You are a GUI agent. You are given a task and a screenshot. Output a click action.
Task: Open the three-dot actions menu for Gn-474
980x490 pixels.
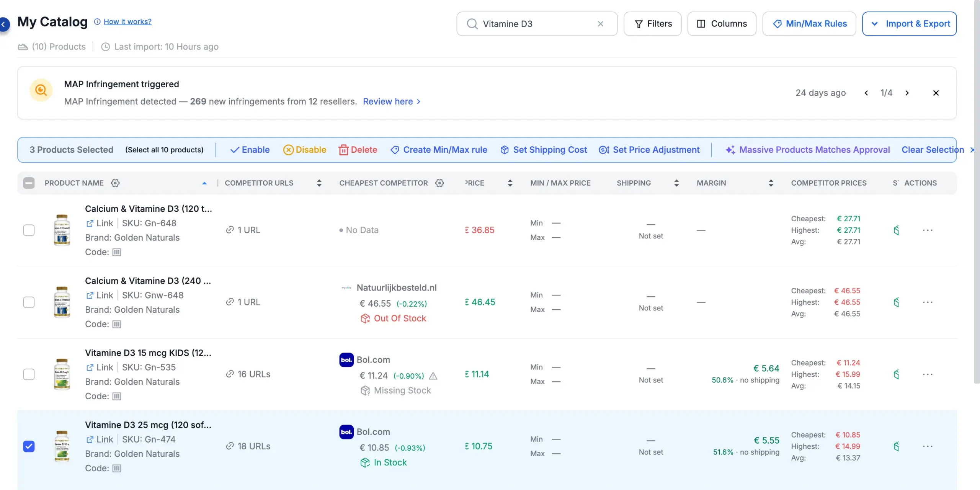(928, 446)
